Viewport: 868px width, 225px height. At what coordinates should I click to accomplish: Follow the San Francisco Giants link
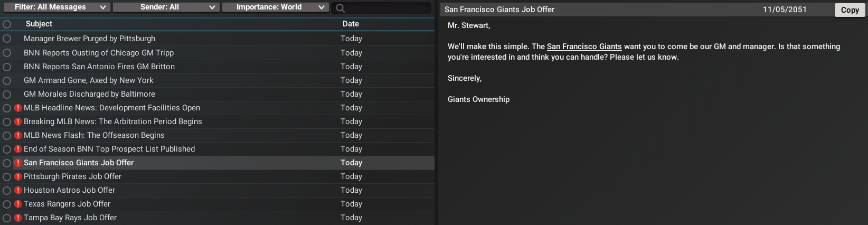pyautogui.click(x=584, y=46)
